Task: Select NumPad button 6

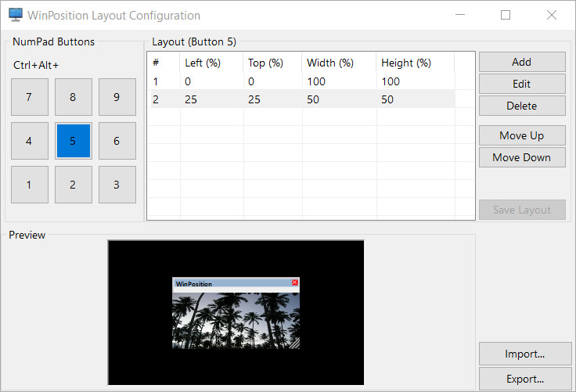Action: (x=117, y=141)
